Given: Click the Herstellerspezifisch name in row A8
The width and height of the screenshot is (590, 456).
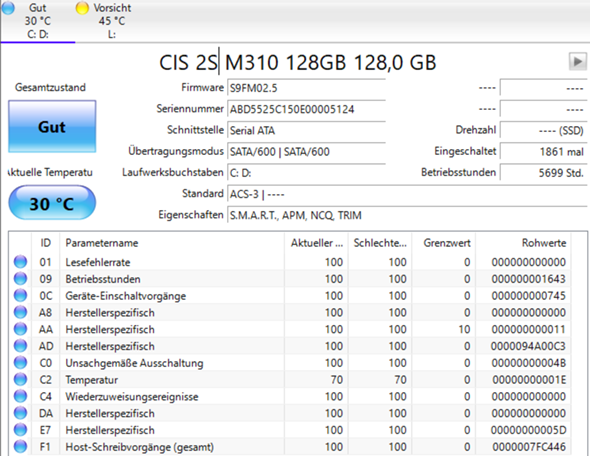Looking at the screenshot, I should point(110,312).
